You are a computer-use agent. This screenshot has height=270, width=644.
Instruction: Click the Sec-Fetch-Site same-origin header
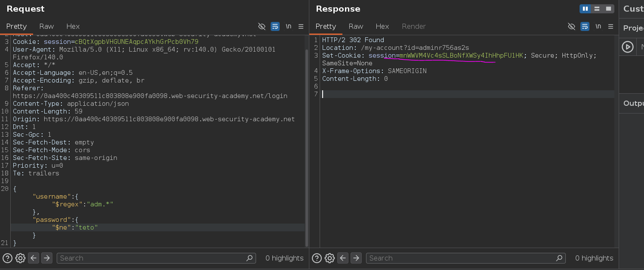65,158
